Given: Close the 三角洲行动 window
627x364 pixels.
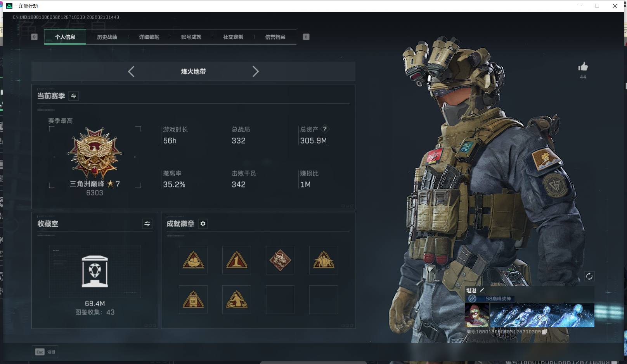Looking at the screenshot, I should tap(615, 6).
